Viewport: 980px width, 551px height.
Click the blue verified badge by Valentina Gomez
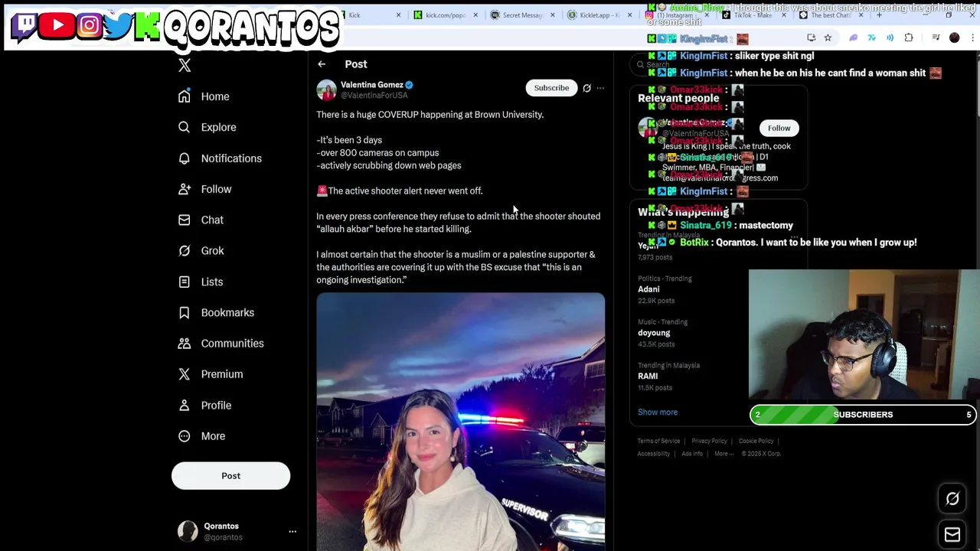[409, 85]
